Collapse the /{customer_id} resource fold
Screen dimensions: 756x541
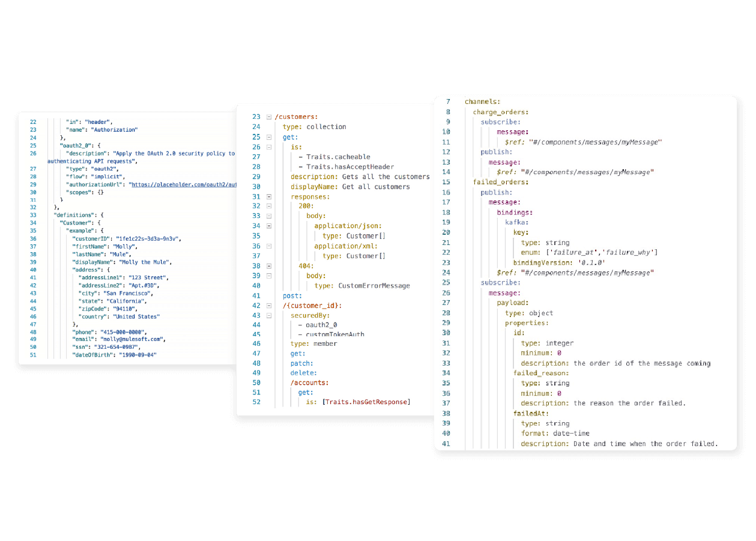click(268, 305)
